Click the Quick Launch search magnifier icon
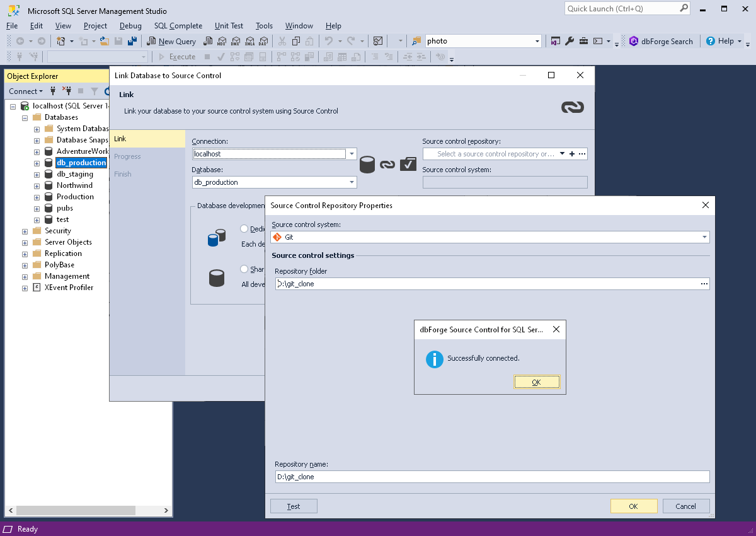This screenshot has width=756, height=536. pos(684,8)
